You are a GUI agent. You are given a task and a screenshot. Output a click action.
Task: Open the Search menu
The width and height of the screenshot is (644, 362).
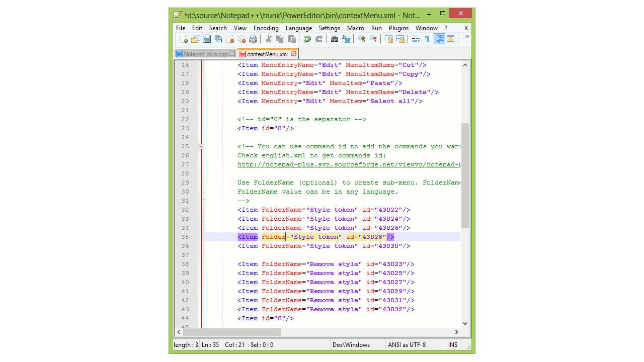[218, 28]
